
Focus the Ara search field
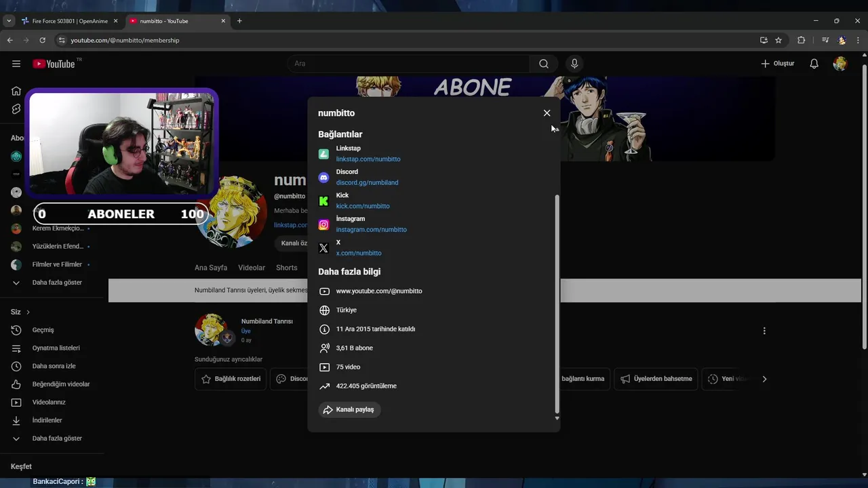click(409, 64)
